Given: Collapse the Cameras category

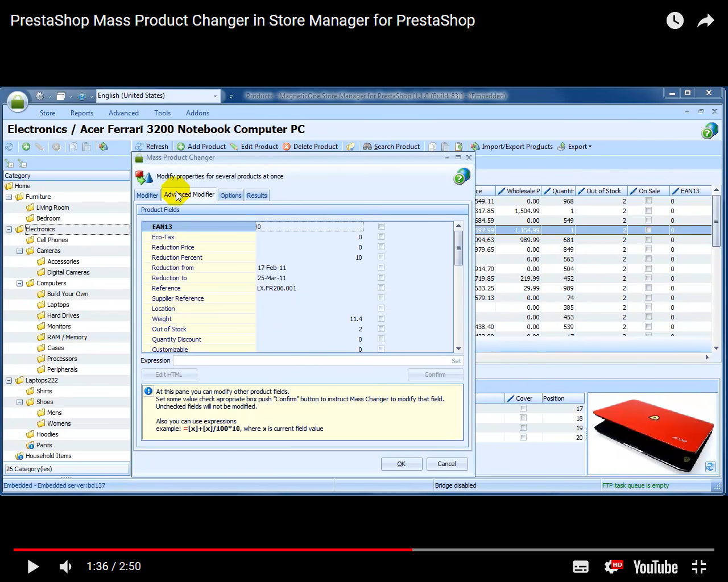Looking at the screenshot, I should tap(20, 251).
